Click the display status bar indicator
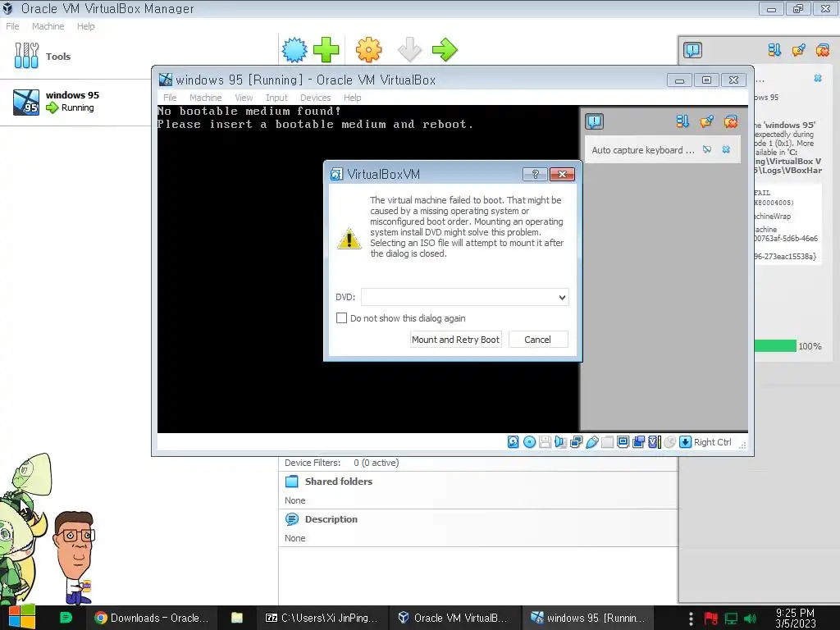The image size is (840, 630). (x=623, y=442)
